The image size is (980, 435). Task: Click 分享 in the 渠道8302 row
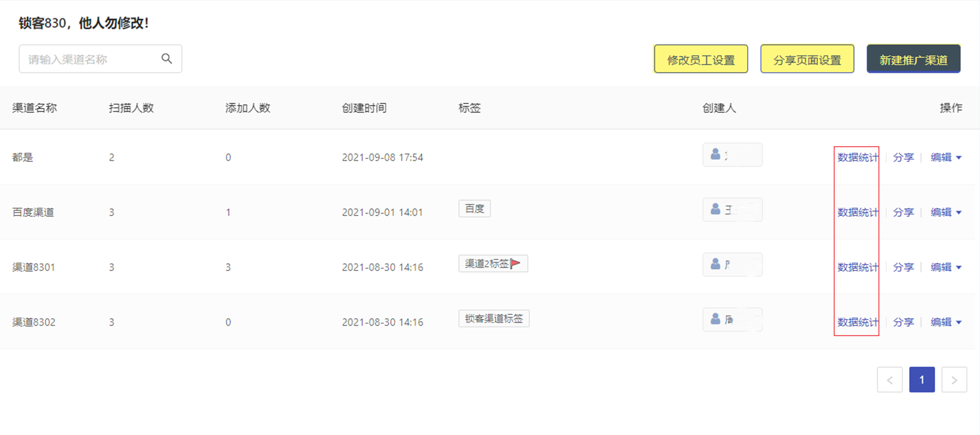[903, 323]
